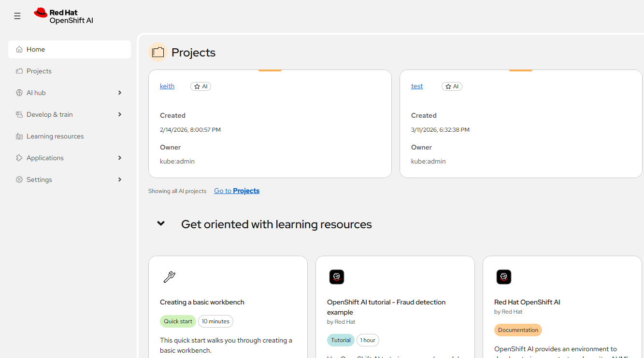Click the AI star label on test project
The height and width of the screenshot is (358, 644).
[452, 86]
